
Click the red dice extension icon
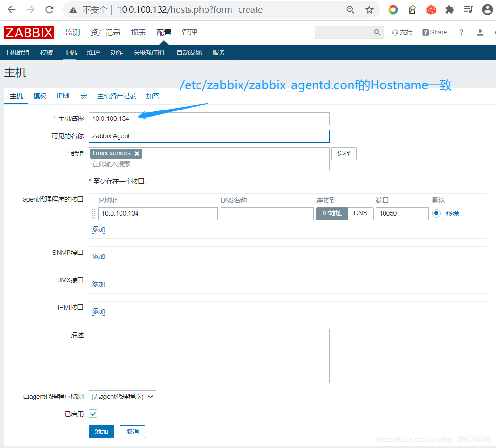pos(431,10)
